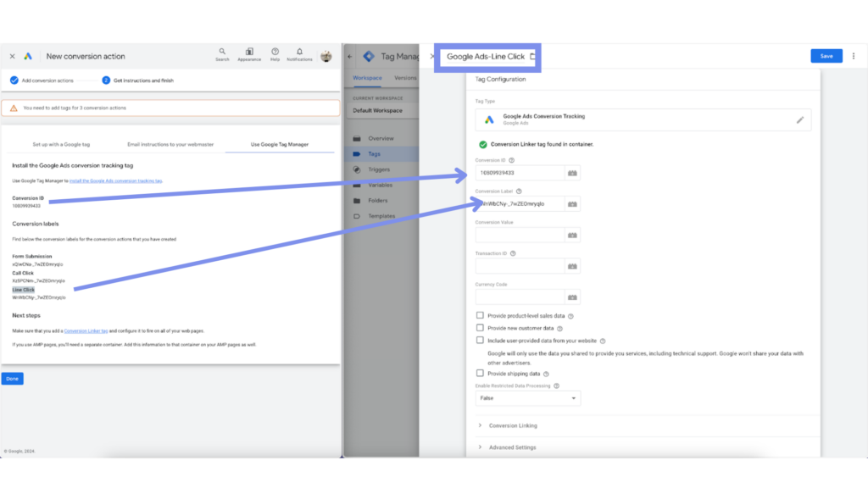
Task: Open Templates in Tag Manager sidebar
Action: 381,216
